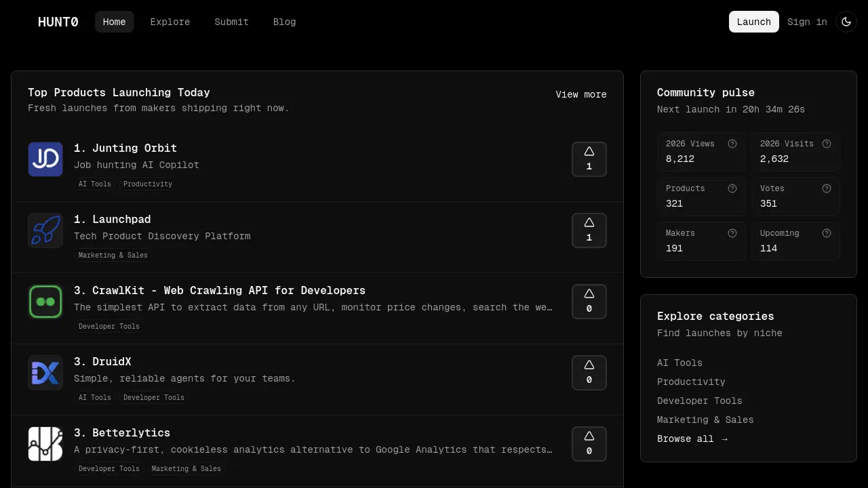Open DruidX product title
Viewport: 868px width, 488px height.
tap(102, 361)
